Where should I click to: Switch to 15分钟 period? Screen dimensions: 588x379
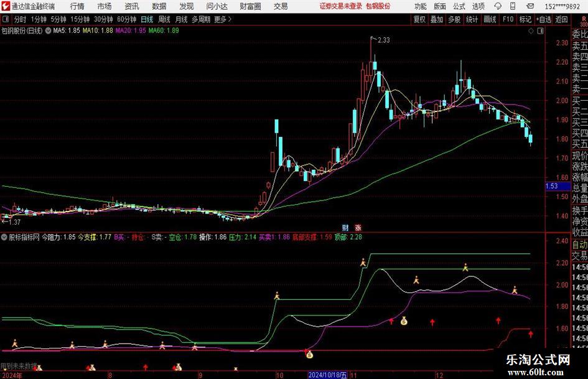[80, 19]
